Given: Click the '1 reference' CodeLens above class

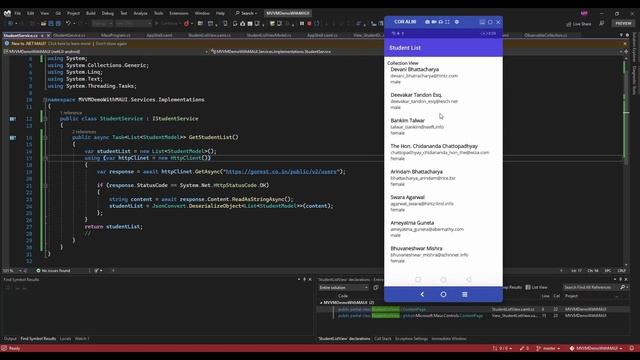Looking at the screenshot, I should click(x=71, y=113).
